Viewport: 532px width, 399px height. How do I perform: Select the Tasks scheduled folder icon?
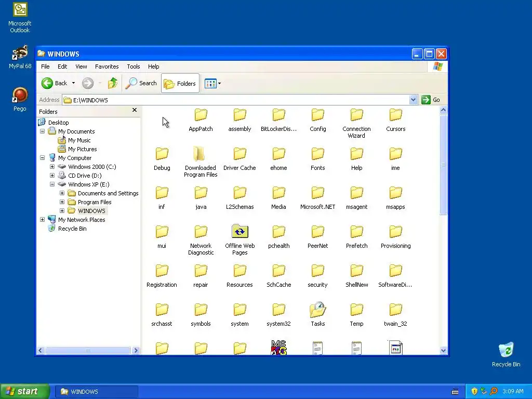click(318, 310)
